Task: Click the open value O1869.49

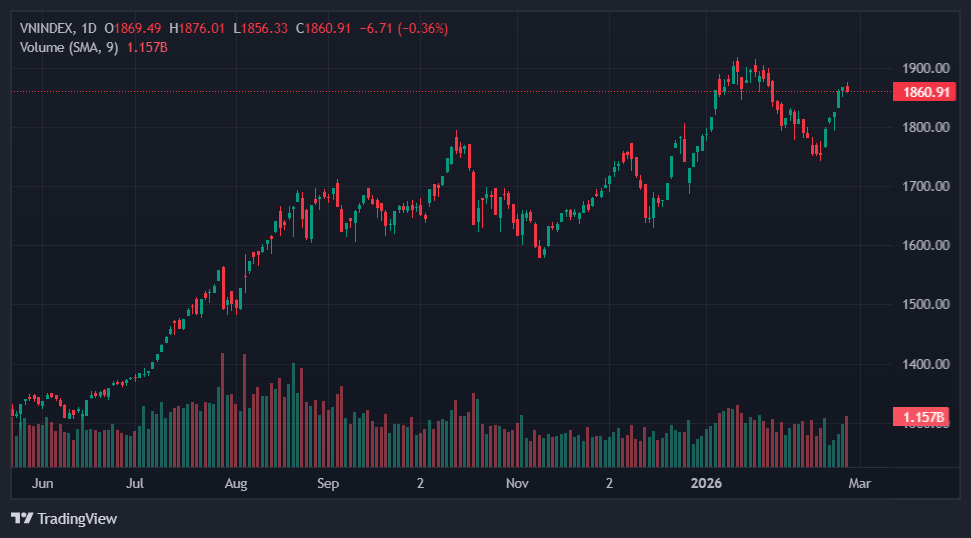Action: (138, 29)
